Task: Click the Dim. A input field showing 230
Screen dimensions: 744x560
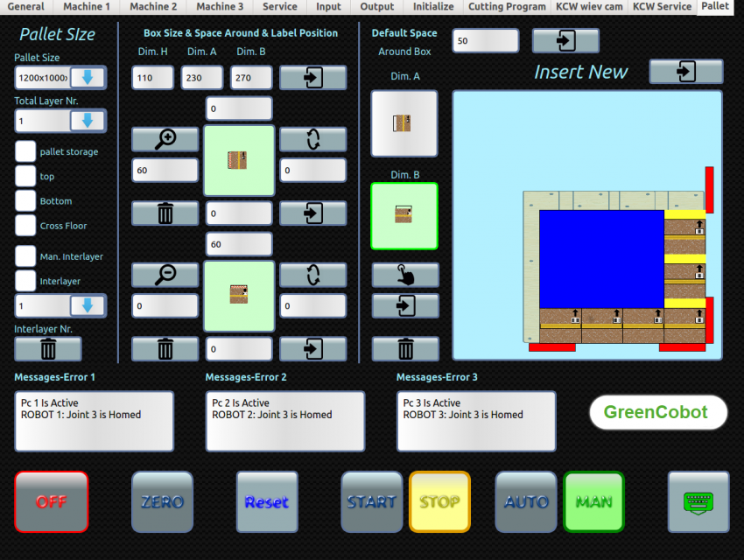Action: [x=202, y=78]
